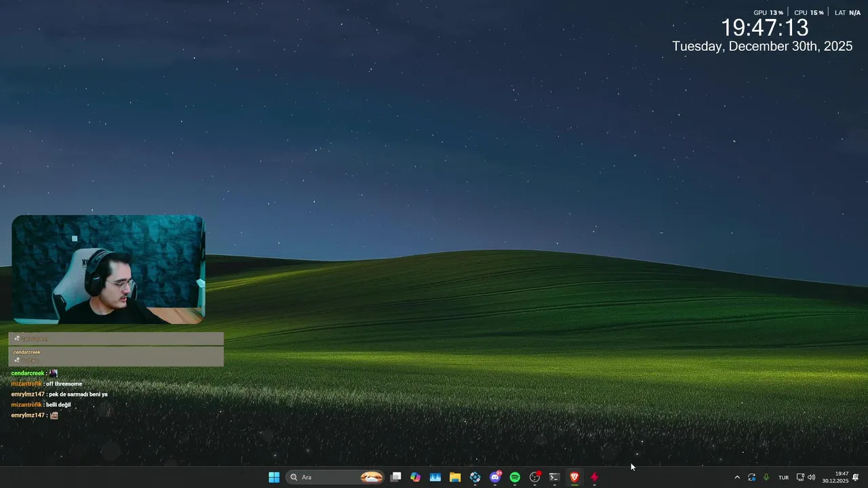The image size is (868, 488).
Task: Open Spotify from the taskbar
Action: coord(515,477)
